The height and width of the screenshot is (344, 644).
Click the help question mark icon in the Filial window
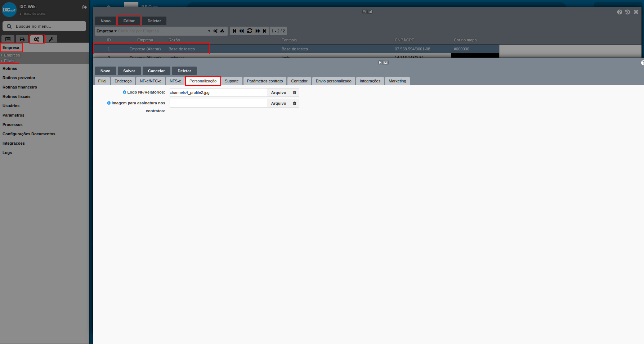(620, 12)
